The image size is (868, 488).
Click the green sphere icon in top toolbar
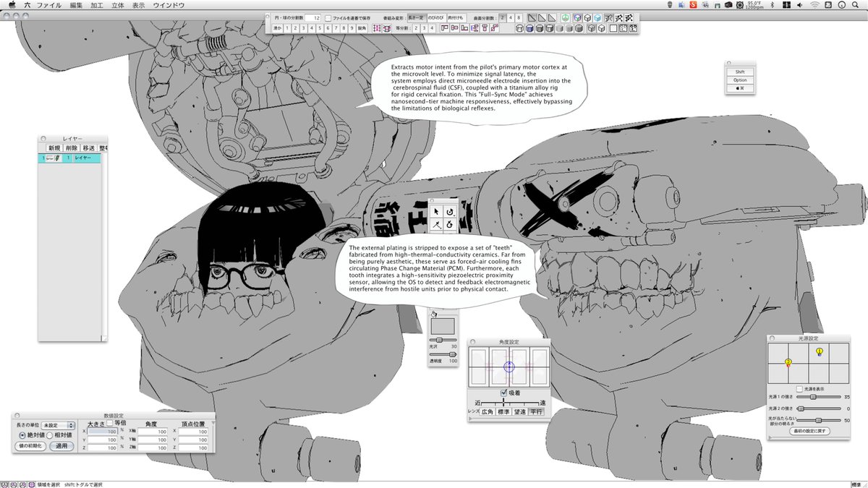coord(566,17)
